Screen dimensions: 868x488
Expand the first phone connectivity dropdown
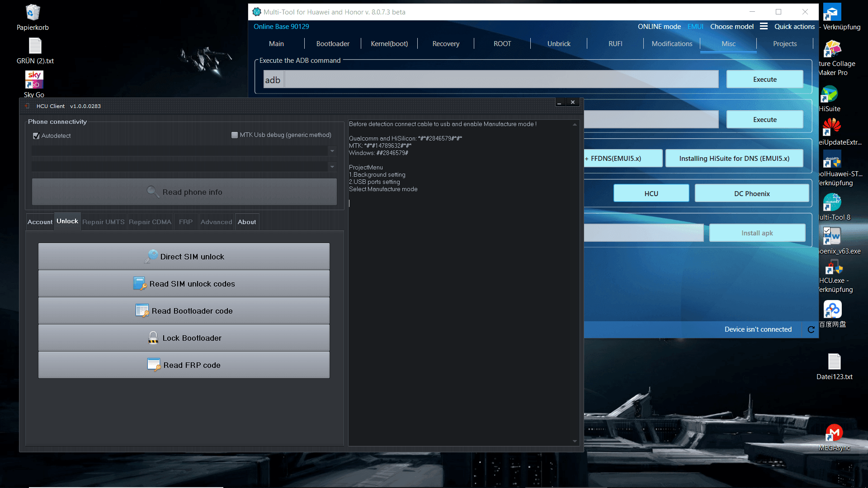tap(332, 151)
